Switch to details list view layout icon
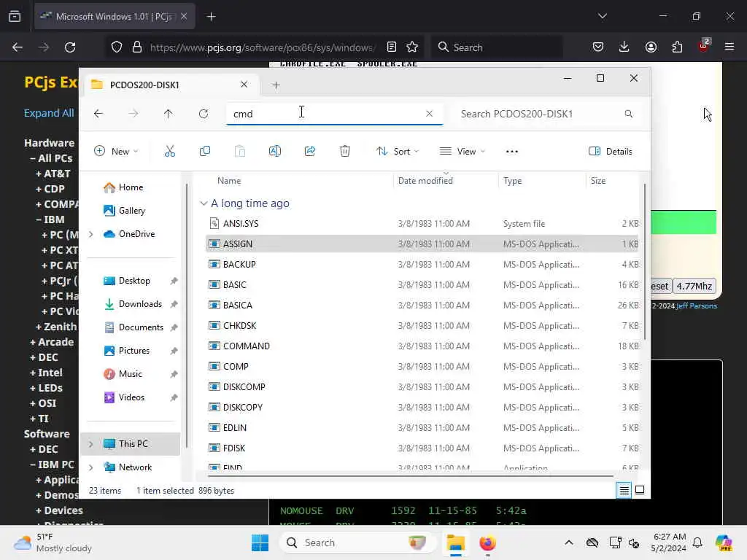 tap(624, 490)
